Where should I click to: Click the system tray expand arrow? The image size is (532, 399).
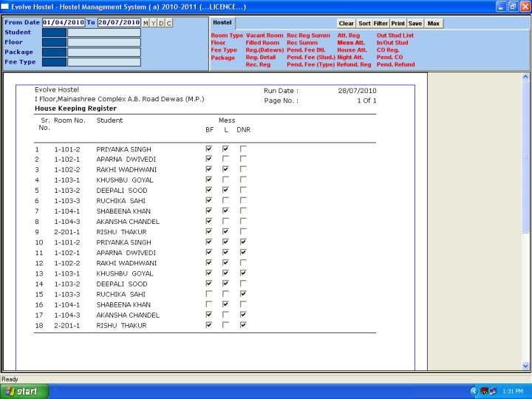pos(474,392)
